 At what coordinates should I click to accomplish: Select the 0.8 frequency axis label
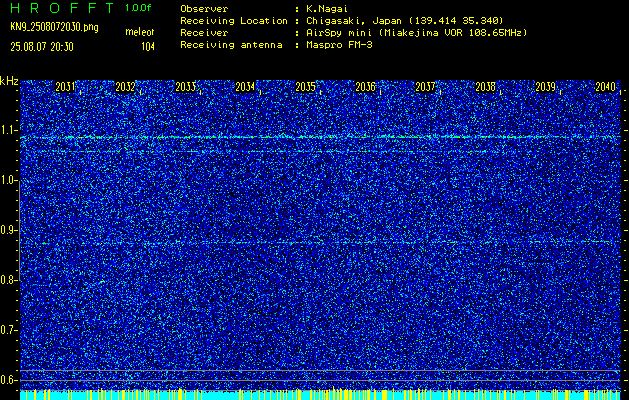(x=8, y=280)
